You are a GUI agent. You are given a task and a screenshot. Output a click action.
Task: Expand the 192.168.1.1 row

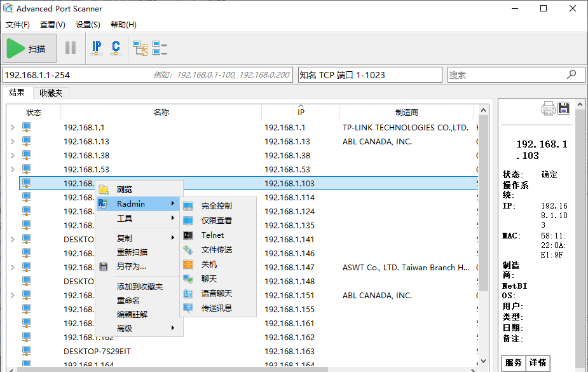tap(12, 128)
